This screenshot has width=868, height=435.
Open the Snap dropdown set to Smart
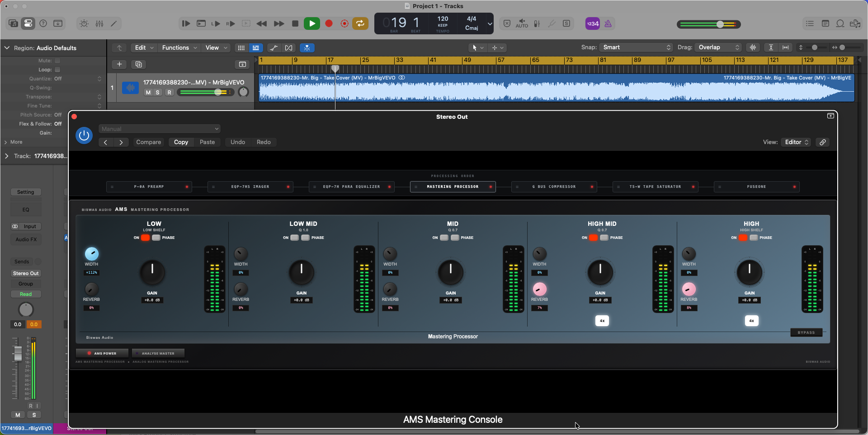636,47
